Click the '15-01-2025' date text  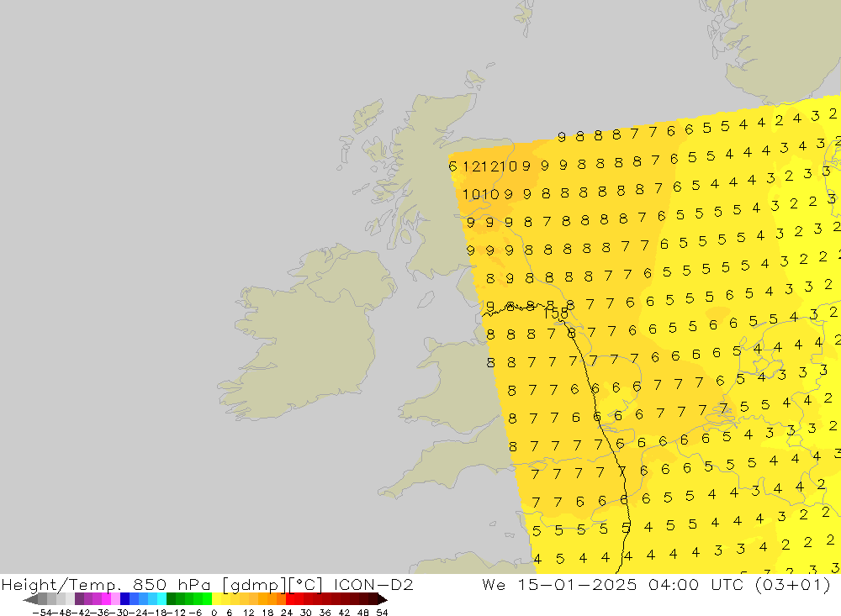coord(577,584)
